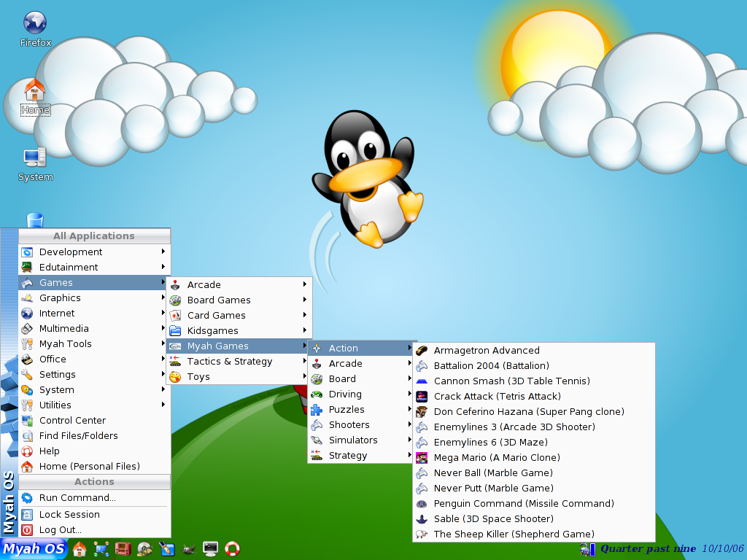Image resolution: width=747 pixels, height=560 pixels.
Task: Open the Home desktop icon
Action: pyautogui.click(x=35, y=97)
